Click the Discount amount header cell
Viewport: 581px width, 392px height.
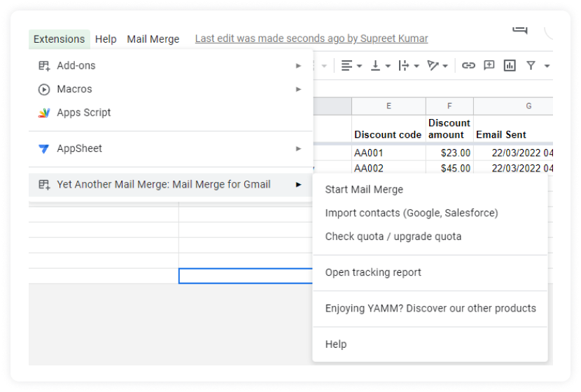click(449, 129)
